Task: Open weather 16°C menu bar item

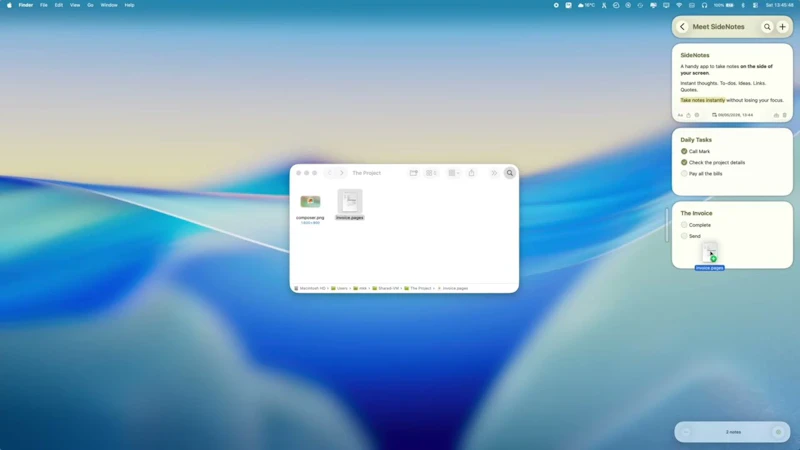Action: click(586, 5)
